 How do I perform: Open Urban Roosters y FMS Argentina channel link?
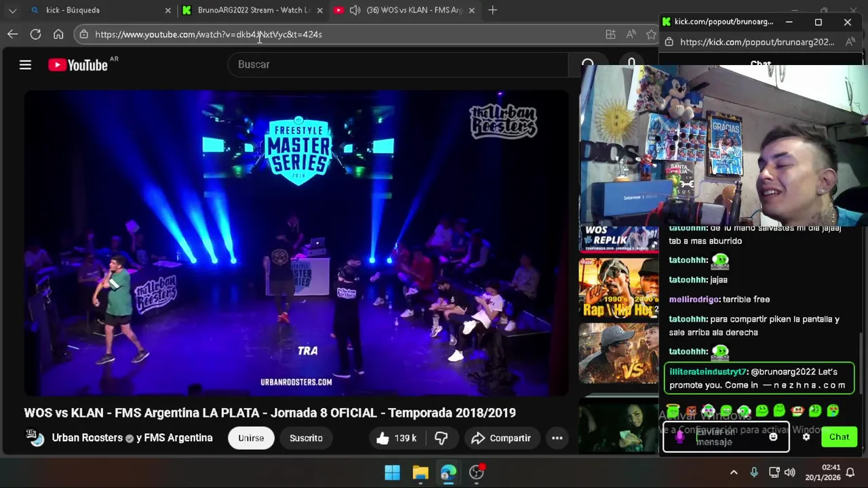132,438
